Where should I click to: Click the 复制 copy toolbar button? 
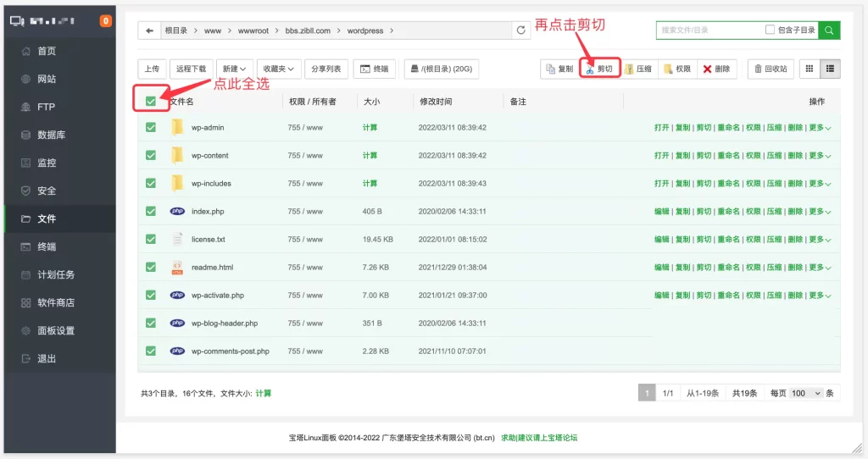559,69
